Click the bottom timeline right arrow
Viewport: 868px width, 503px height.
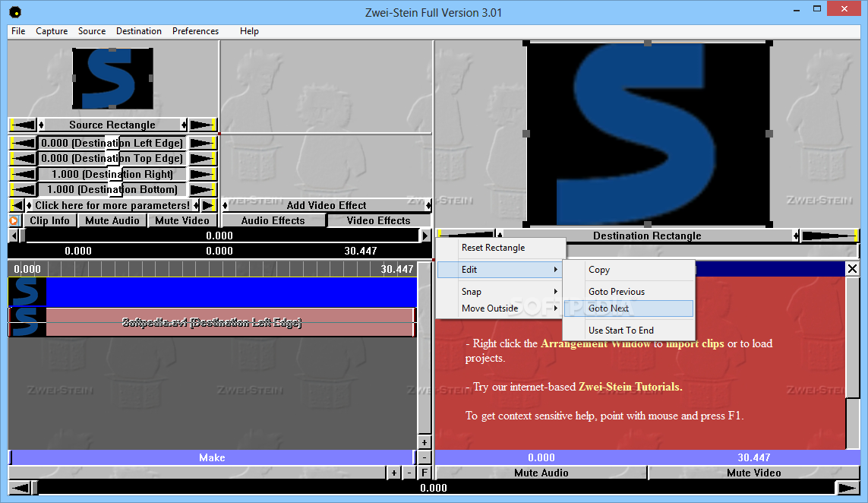(847, 488)
